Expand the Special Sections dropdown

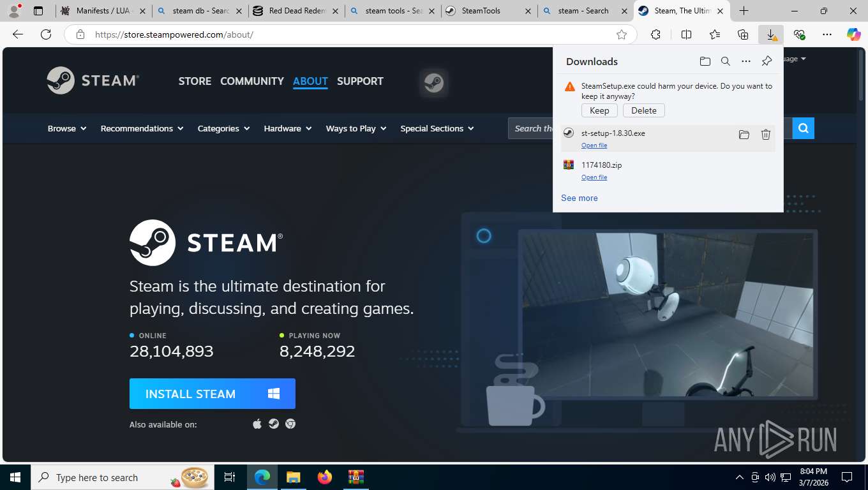pos(437,128)
